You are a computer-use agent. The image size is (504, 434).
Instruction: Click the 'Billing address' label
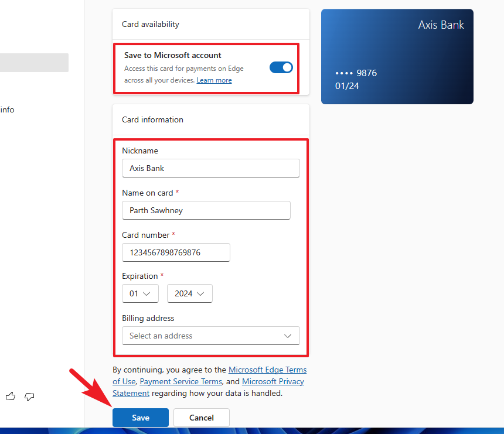tap(148, 318)
